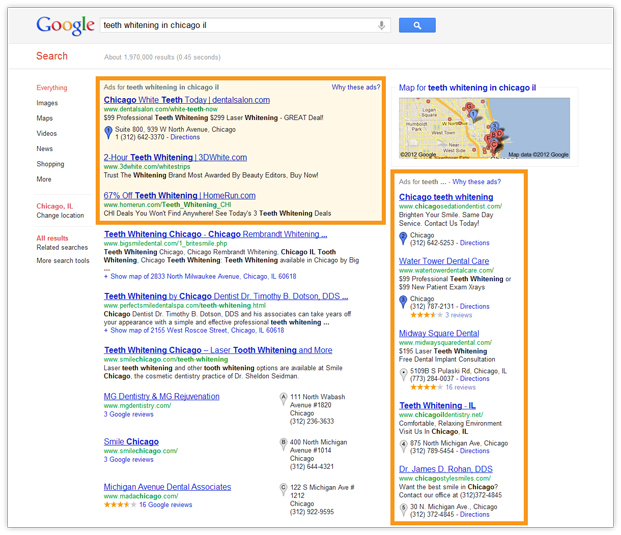Image resolution: width=621 pixels, height=535 pixels.
Task: Open Dr. James D. Rohan, DDS ad
Action: [446, 469]
